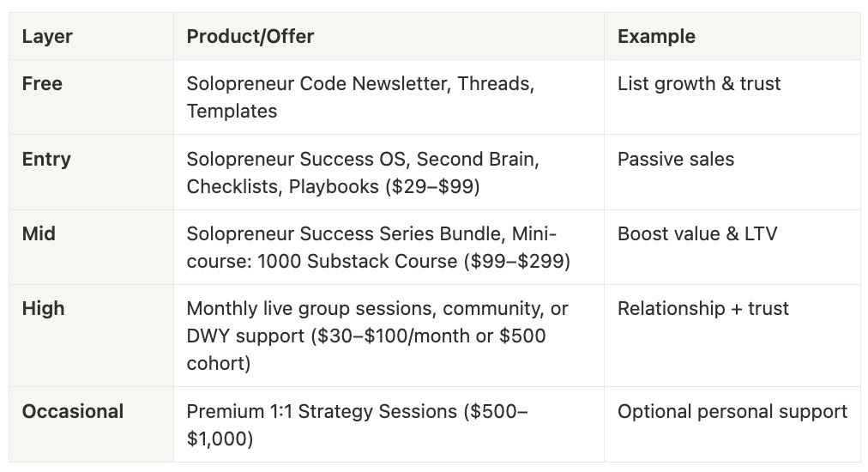Click the Passive sales cell
Viewport: 868px width, 472px height.
point(732,172)
